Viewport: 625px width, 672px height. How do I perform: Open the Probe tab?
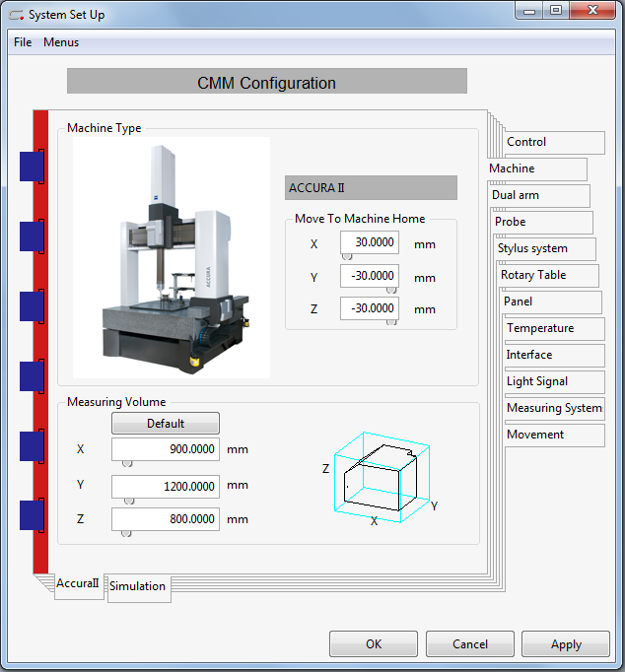coord(543,222)
